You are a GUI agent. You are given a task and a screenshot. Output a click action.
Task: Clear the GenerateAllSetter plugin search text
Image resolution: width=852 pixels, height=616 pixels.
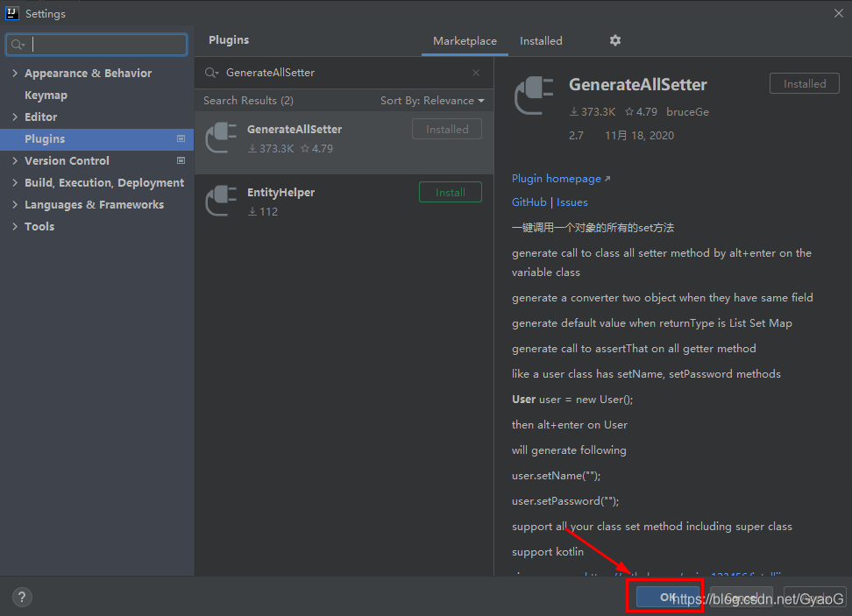tap(476, 73)
